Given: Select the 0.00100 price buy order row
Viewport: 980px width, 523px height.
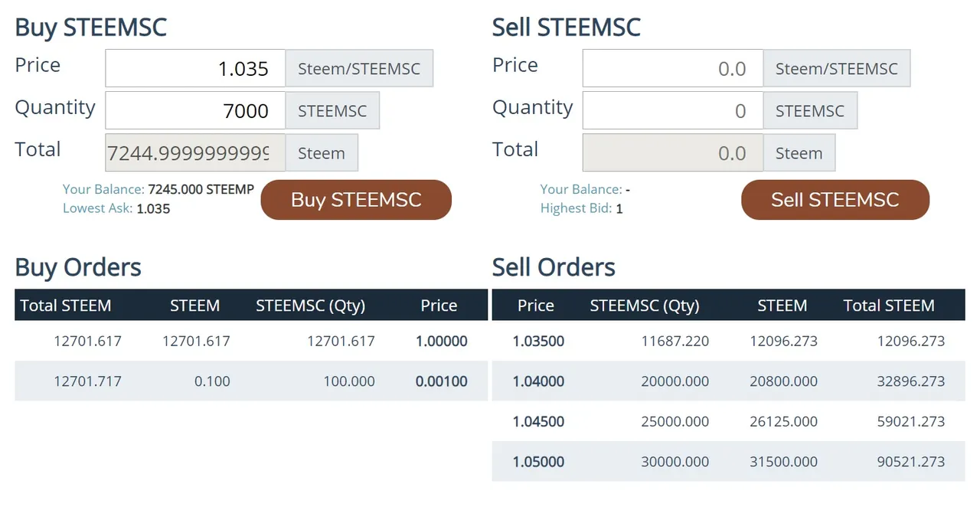Looking at the screenshot, I should pyautogui.click(x=250, y=381).
